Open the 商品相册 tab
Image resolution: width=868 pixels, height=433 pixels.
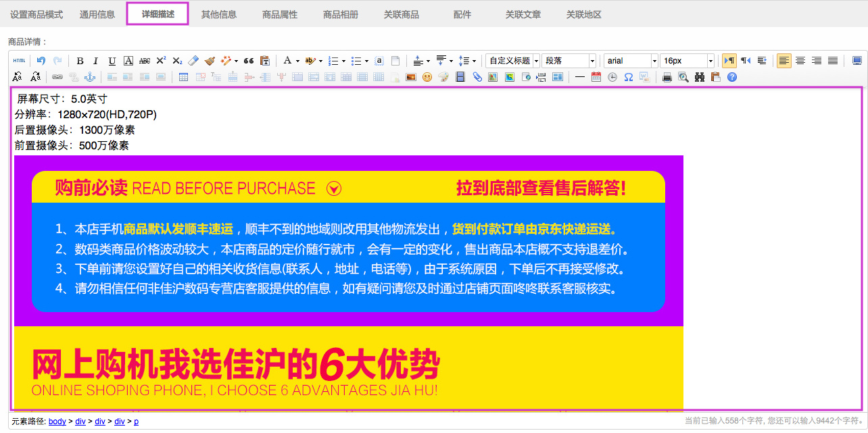[x=341, y=14]
